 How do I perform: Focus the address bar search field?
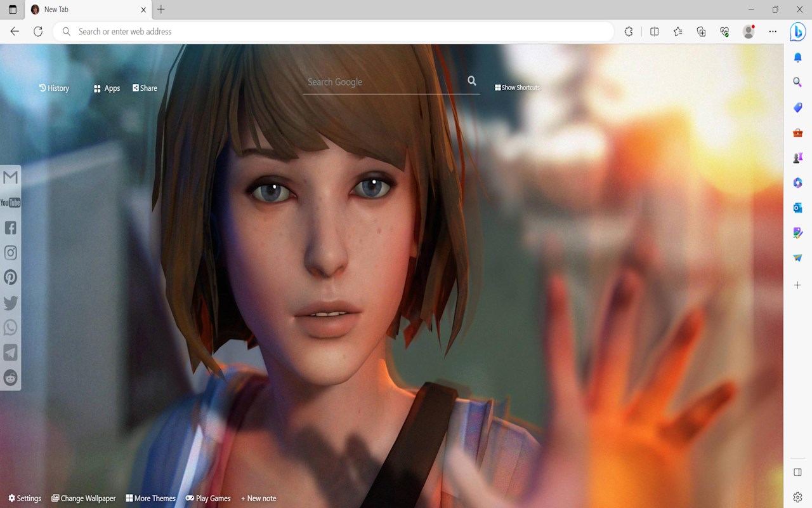333,32
